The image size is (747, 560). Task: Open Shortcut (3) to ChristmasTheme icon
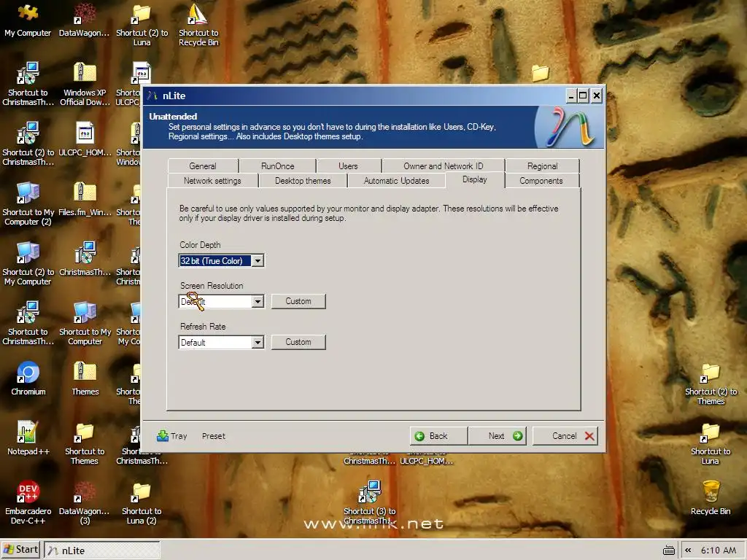pos(370,502)
